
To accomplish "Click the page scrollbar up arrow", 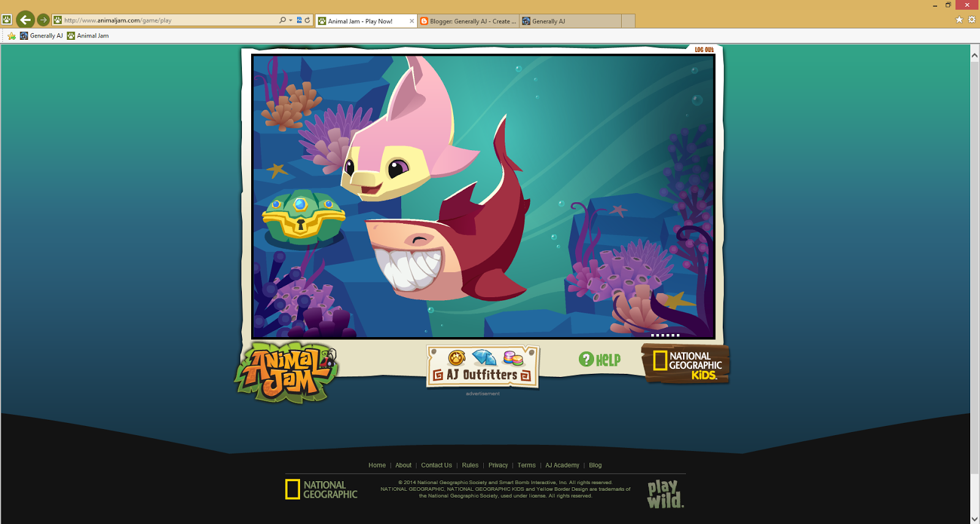I will tap(974, 55).
